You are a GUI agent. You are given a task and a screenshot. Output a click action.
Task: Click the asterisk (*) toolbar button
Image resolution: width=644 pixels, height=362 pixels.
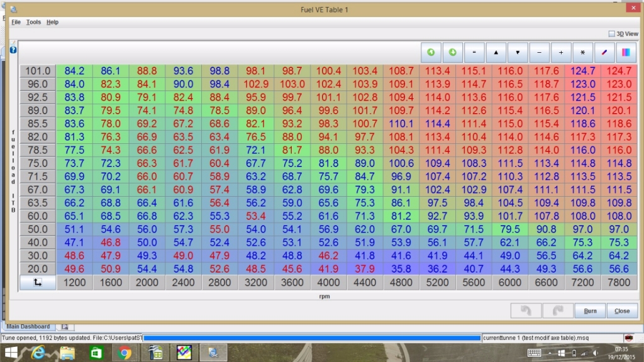pos(583,52)
